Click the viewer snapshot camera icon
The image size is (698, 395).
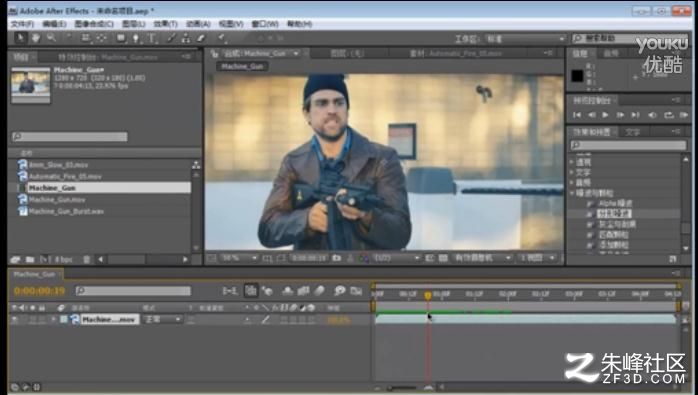click(337, 258)
